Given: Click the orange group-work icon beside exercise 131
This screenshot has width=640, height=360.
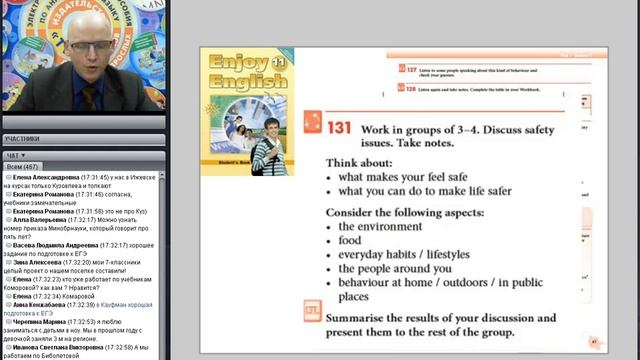Looking at the screenshot, I should coord(313,122).
